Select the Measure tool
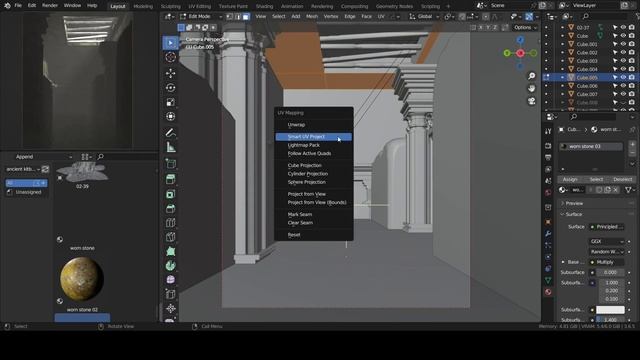 pos(171,147)
